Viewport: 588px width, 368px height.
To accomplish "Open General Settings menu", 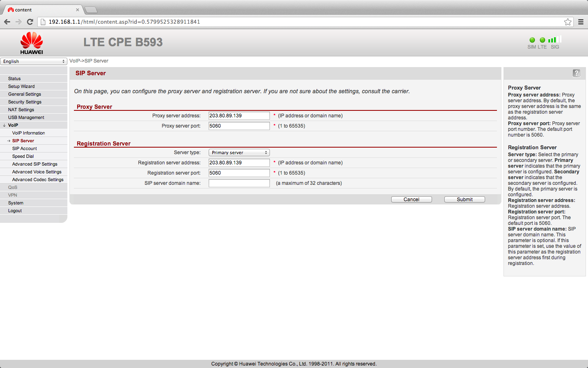I will (x=24, y=94).
